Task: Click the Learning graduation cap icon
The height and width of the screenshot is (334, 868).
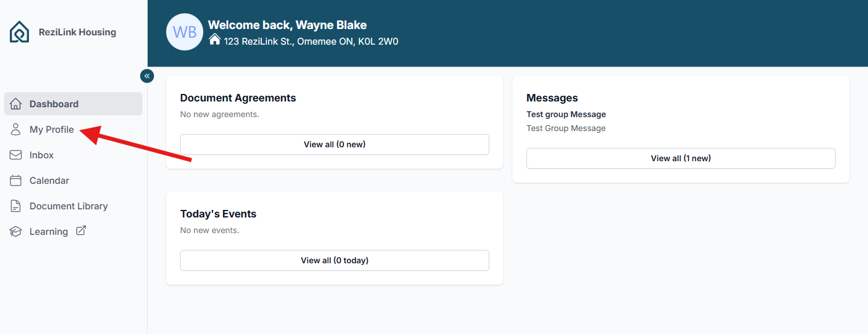Action: click(16, 232)
